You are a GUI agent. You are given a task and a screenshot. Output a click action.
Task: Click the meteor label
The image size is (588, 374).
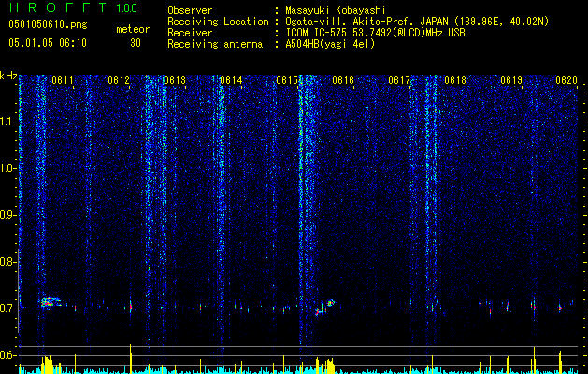click(x=133, y=29)
